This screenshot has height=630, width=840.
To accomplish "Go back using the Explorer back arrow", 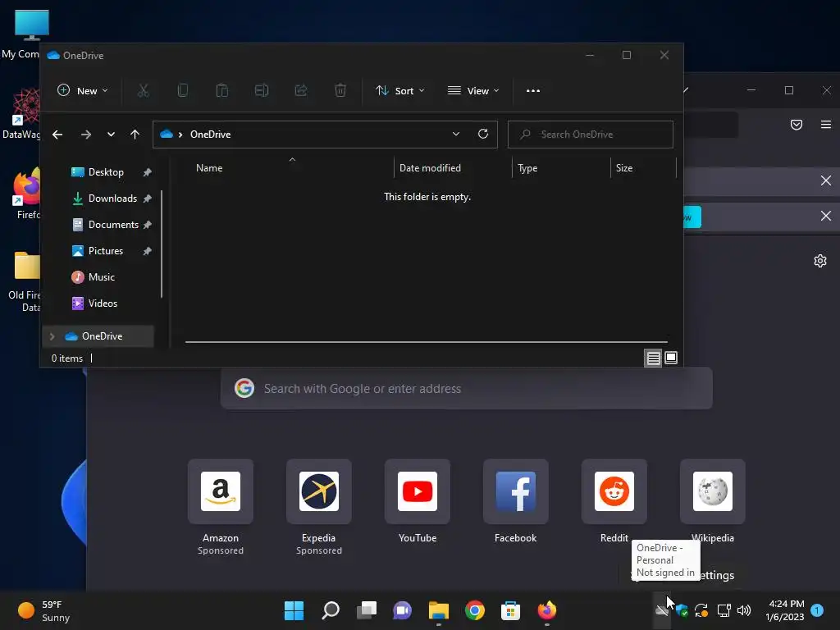I will point(57,135).
